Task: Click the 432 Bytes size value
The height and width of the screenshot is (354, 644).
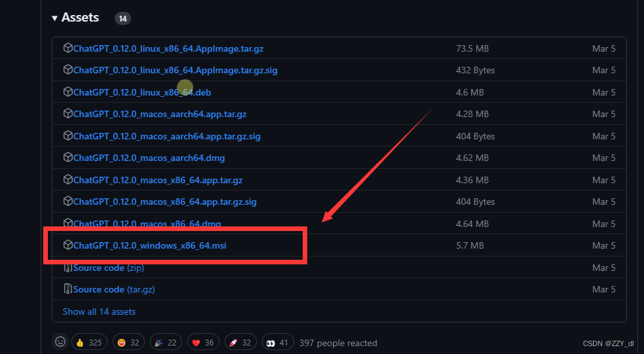Action: click(475, 70)
